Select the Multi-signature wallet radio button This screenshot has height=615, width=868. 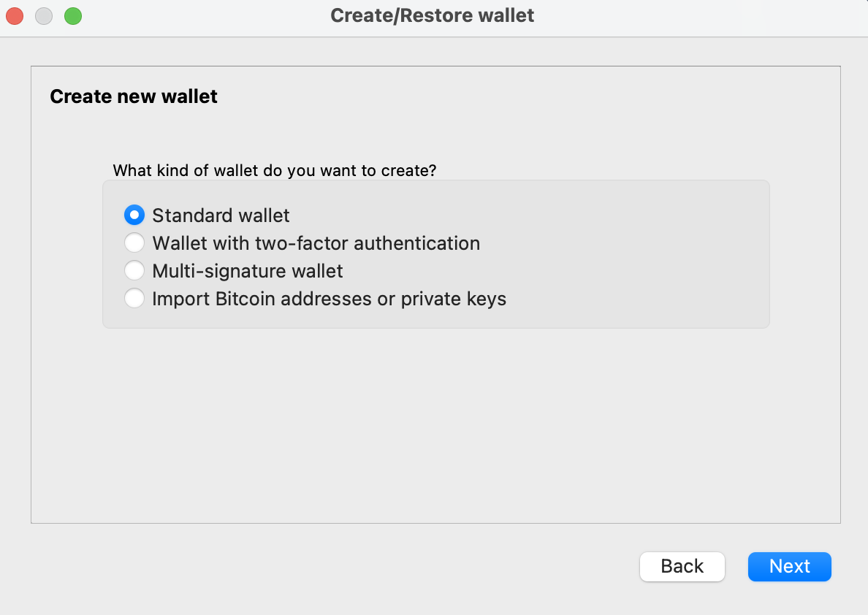[x=134, y=271]
